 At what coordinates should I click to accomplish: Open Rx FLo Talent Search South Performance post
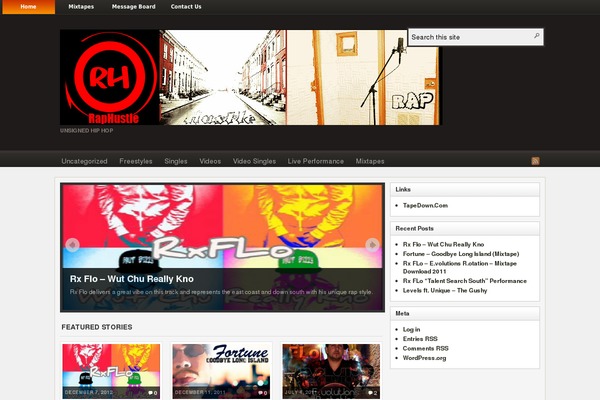[465, 281]
